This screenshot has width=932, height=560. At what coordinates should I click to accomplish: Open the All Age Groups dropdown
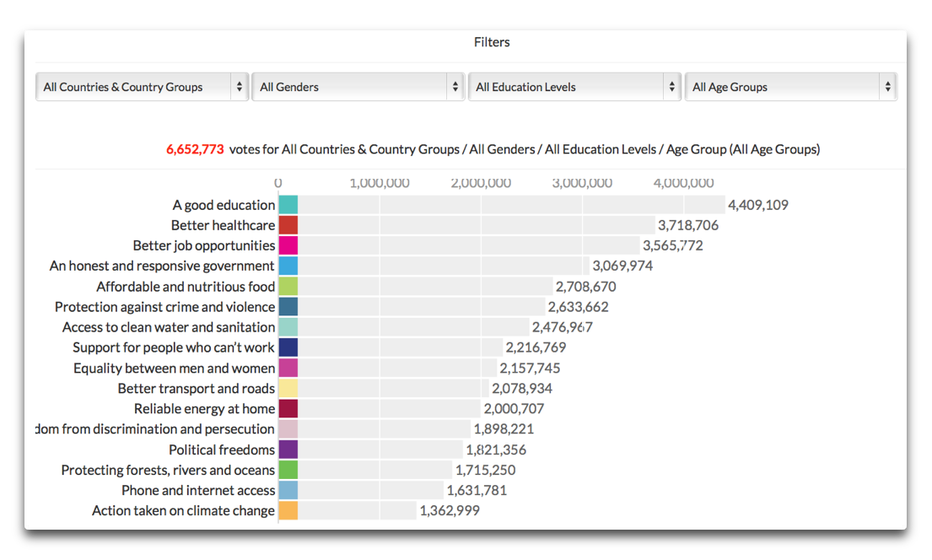pos(791,87)
